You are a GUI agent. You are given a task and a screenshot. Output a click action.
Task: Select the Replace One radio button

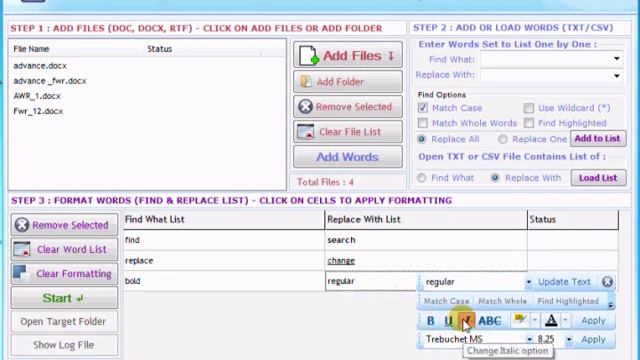[x=502, y=139]
